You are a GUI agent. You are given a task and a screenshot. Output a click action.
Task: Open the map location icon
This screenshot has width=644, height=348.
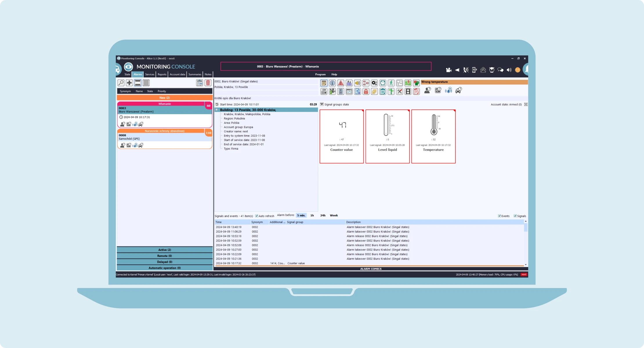(408, 83)
